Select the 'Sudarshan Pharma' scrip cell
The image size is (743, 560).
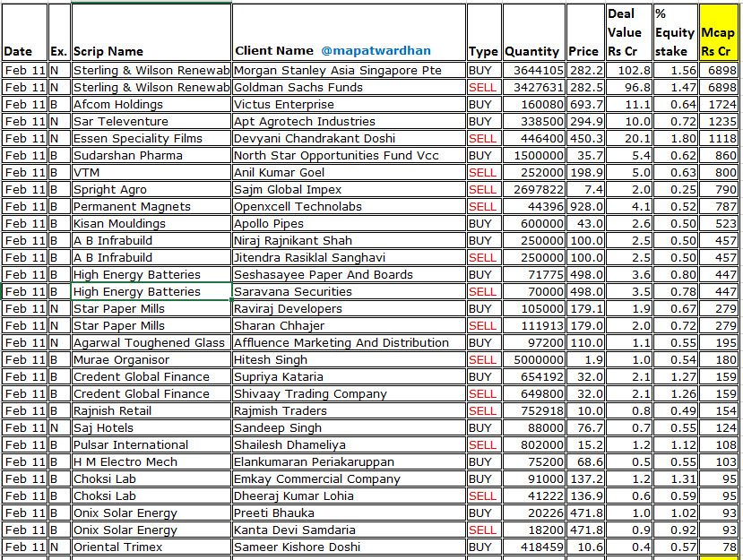click(x=151, y=155)
